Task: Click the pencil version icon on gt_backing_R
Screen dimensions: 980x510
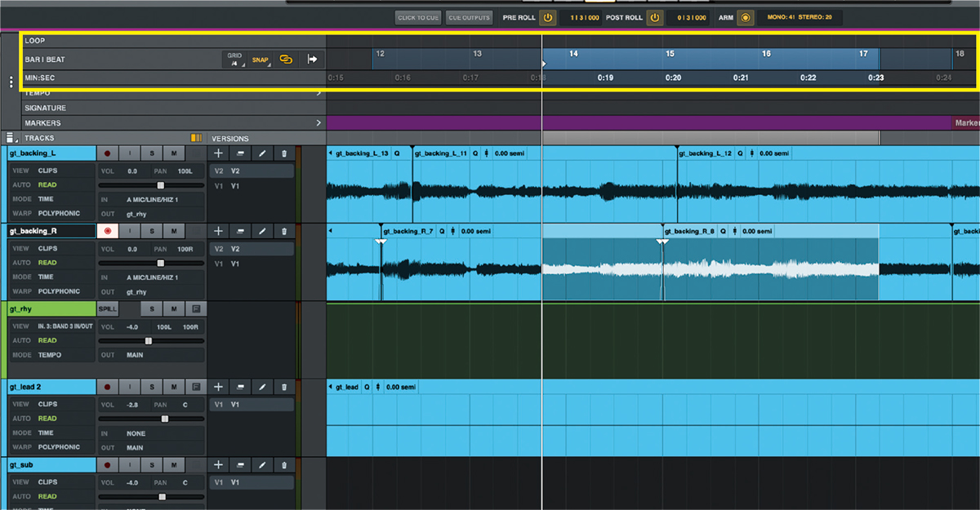Action: click(262, 232)
